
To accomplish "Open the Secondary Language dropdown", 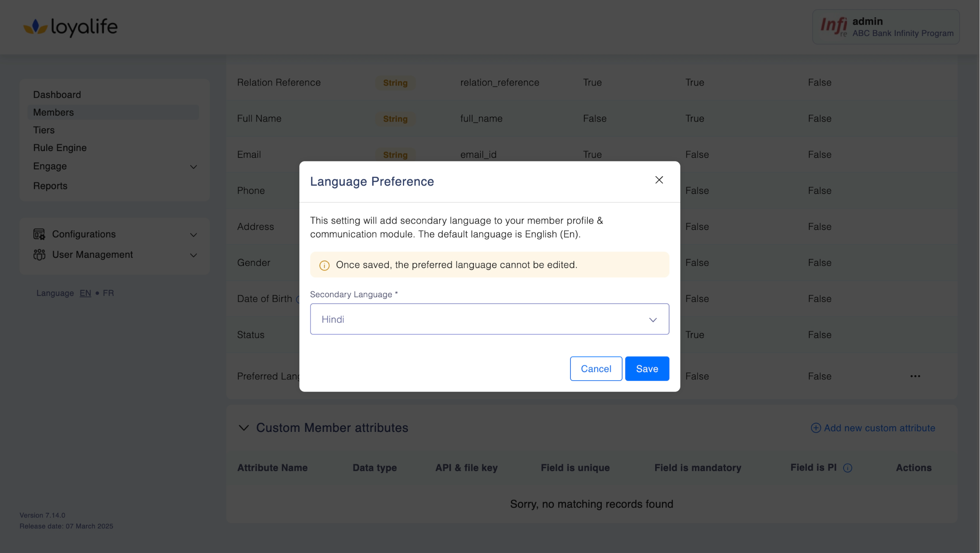I will point(489,319).
